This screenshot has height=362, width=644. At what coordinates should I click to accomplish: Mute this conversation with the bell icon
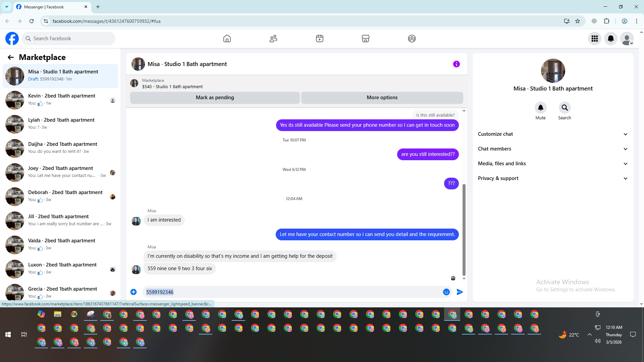point(541,108)
